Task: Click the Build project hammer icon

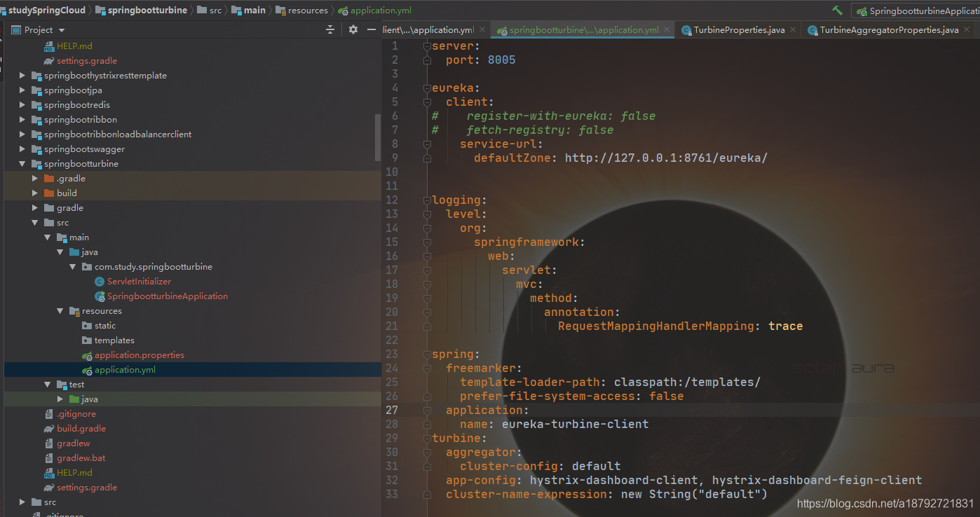Action: [837, 11]
